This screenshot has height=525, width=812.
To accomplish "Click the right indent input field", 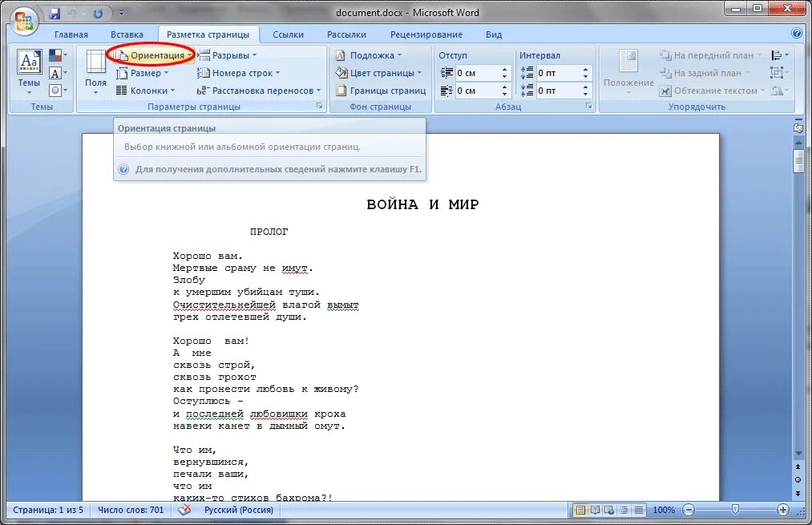I will 477,91.
